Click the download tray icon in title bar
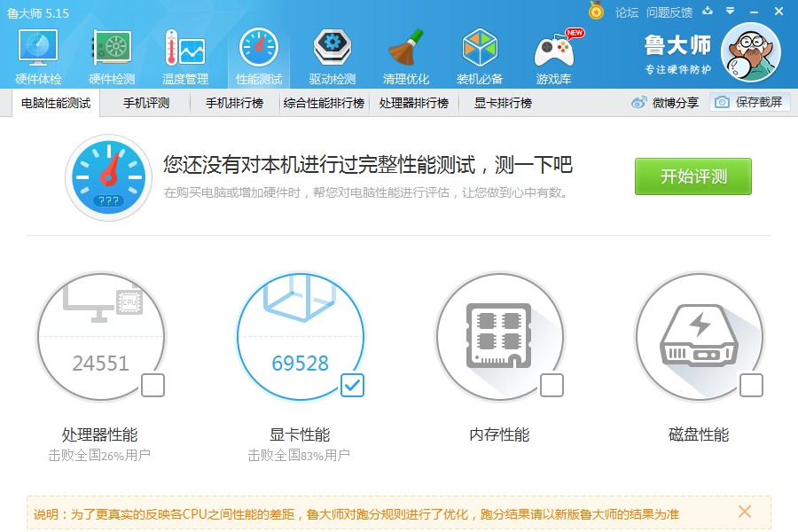 708,11
